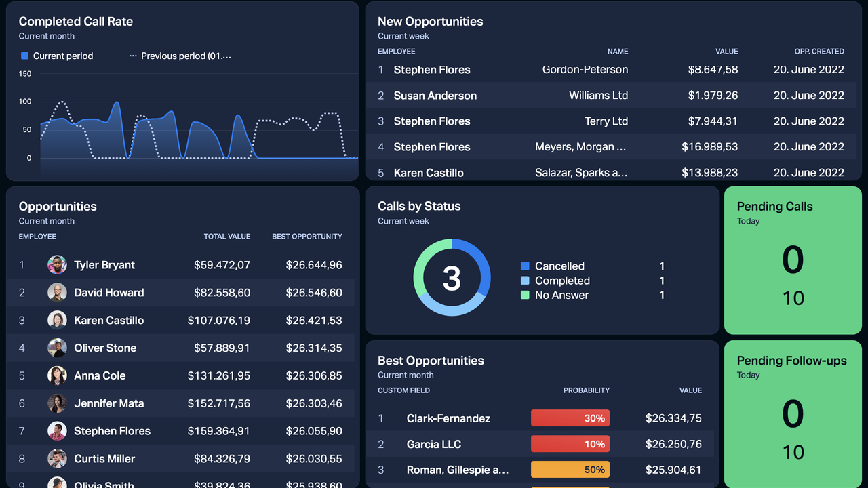Screen dimensions: 868x488
Task: Click Oliver Stone's avatar photo
Action: (x=57, y=348)
